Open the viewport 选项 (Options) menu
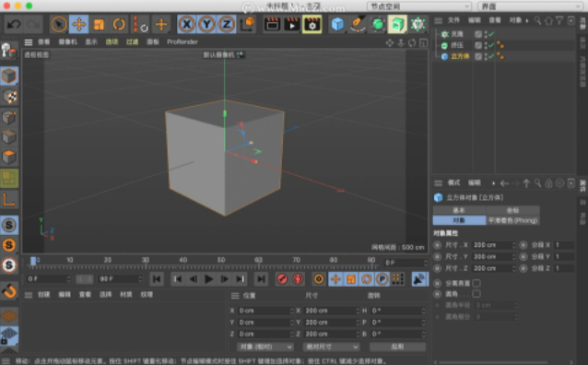Viewport: 588px width, 365px height. [112, 42]
